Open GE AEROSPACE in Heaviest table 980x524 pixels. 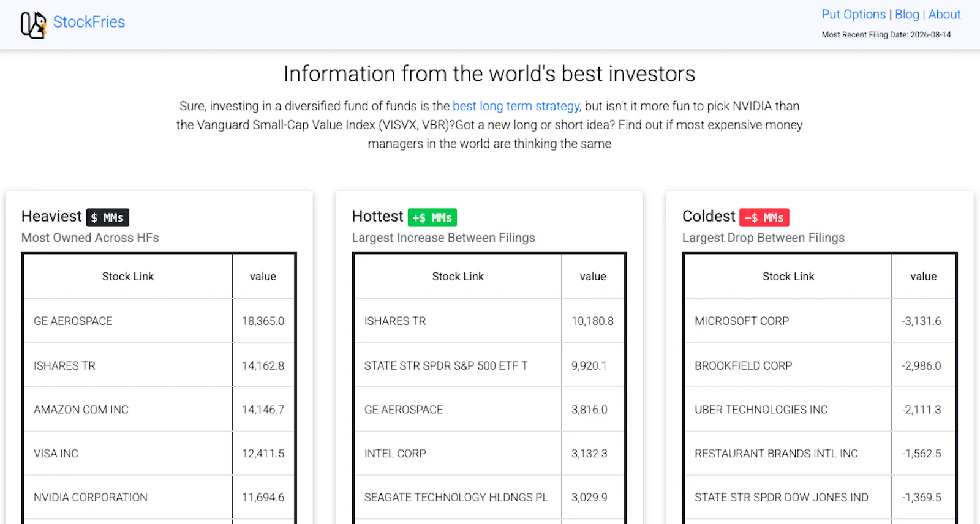(x=73, y=321)
